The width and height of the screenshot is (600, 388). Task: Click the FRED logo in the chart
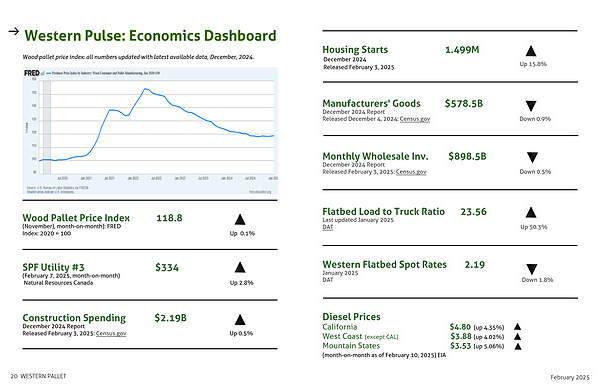click(32, 73)
